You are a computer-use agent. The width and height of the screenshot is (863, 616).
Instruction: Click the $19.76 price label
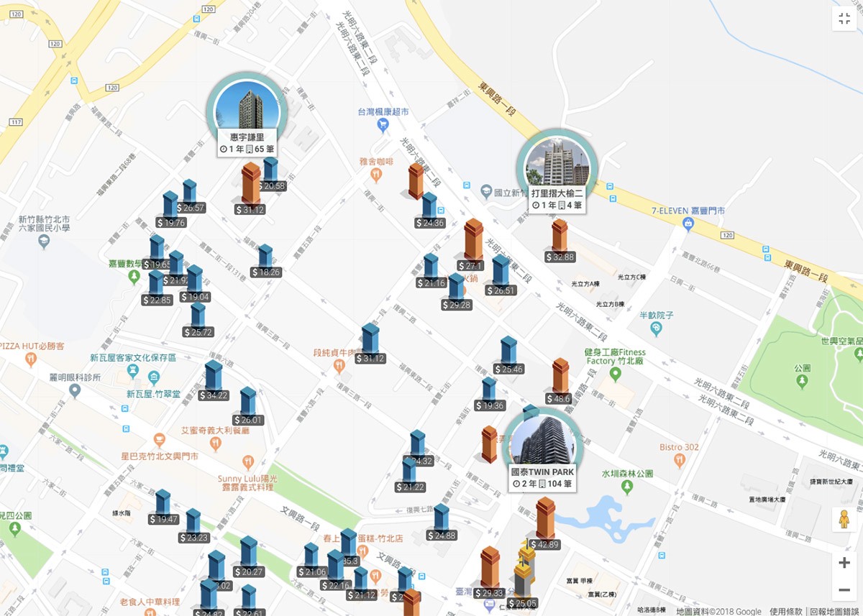coord(171,223)
